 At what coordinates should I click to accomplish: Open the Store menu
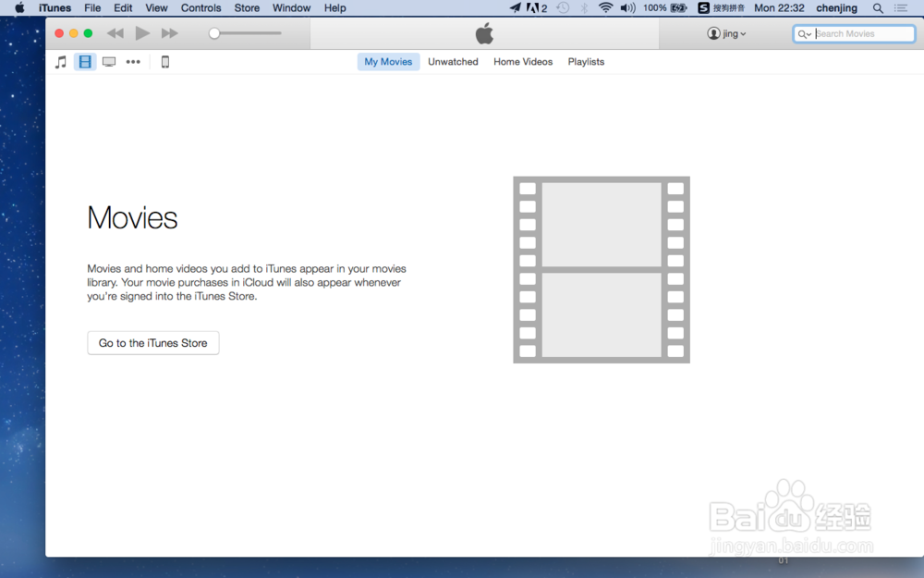247,7
